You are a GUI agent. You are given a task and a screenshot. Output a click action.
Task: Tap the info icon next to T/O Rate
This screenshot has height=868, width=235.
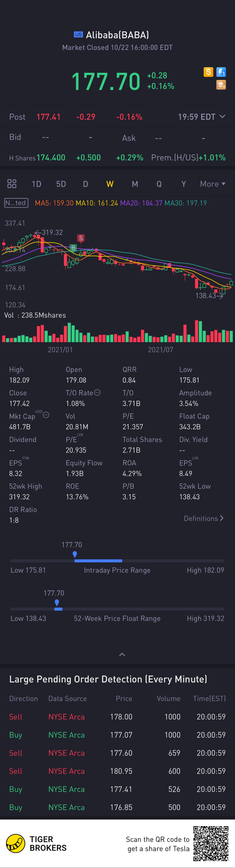click(97, 392)
